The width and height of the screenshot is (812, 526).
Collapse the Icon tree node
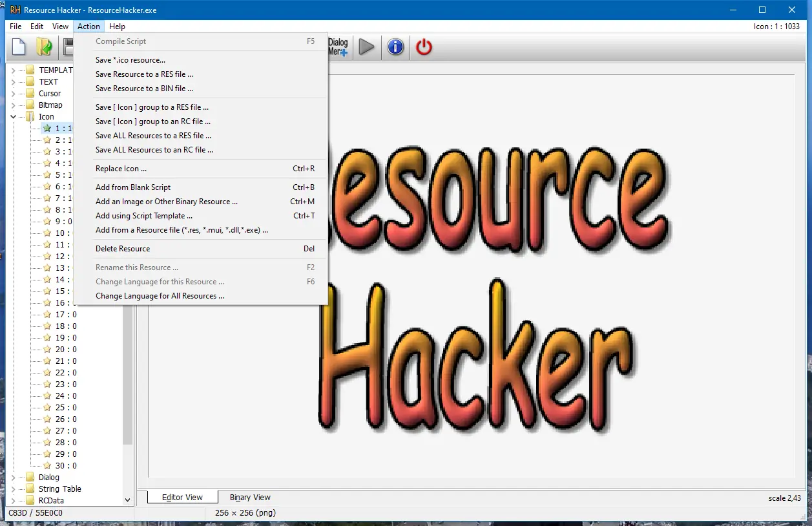pos(13,117)
